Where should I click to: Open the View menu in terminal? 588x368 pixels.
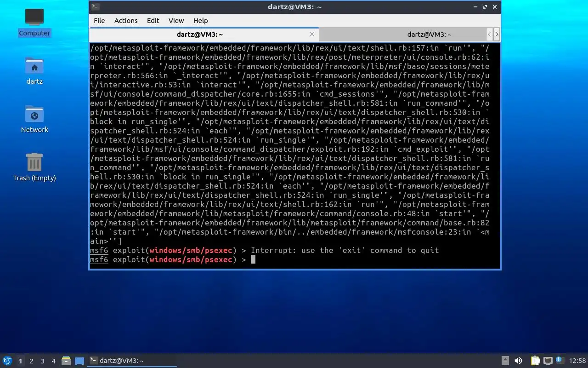[176, 21]
